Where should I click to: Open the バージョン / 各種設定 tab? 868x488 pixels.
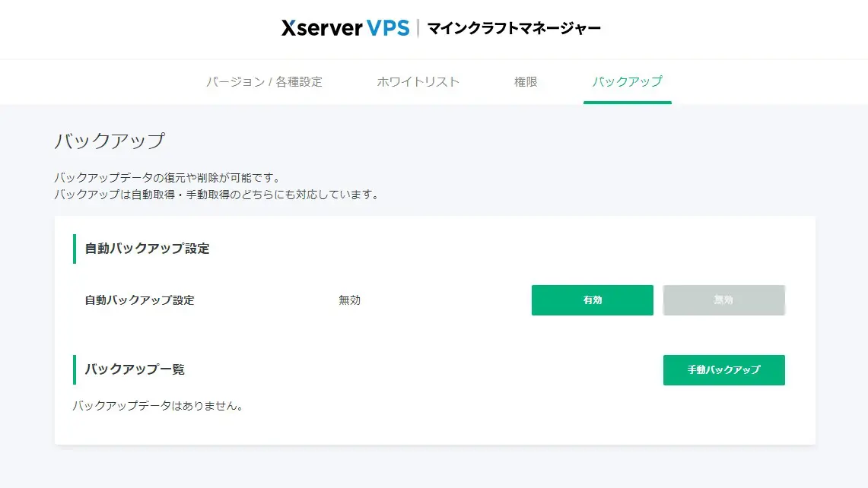(264, 81)
